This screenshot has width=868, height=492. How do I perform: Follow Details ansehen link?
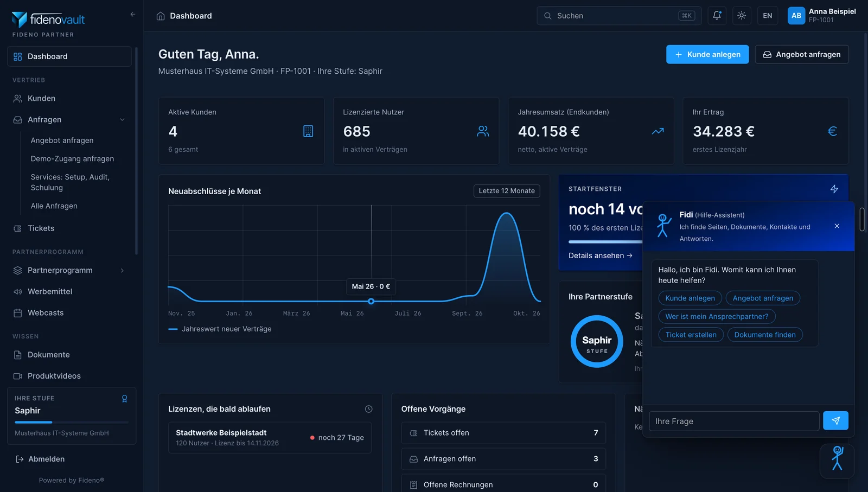click(x=601, y=255)
